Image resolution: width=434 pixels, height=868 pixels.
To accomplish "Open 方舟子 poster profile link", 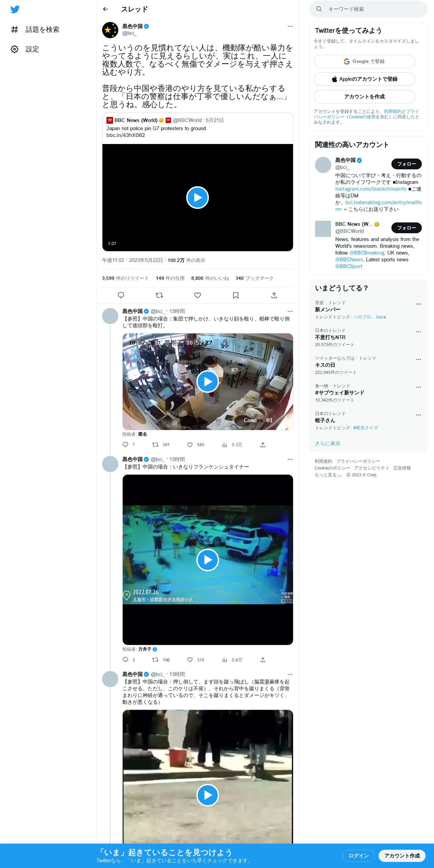I will pos(147,649).
